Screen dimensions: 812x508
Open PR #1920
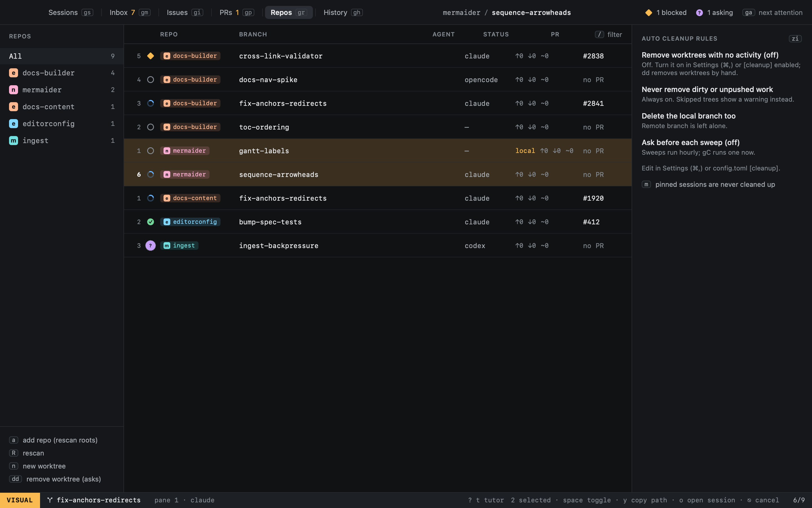[593, 198]
